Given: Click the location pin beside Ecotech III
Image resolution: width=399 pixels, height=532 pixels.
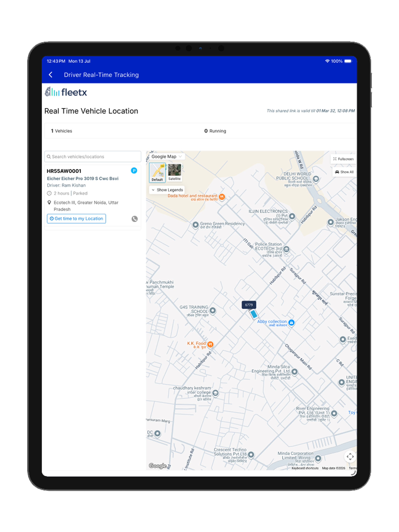Looking at the screenshot, I should coord(49,203).
